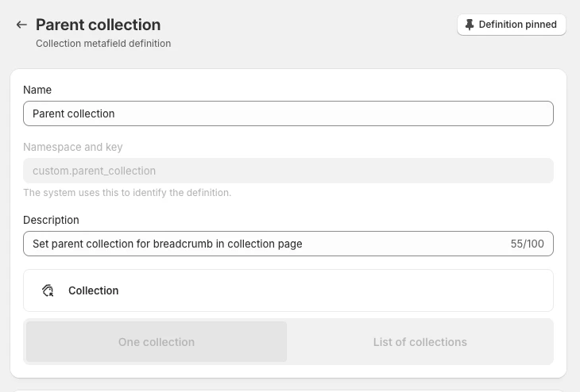Image resolution: width=580 pixels, height=392 pixels.
Task: Click empty right side of Collection type row
Action: point(397,290)
